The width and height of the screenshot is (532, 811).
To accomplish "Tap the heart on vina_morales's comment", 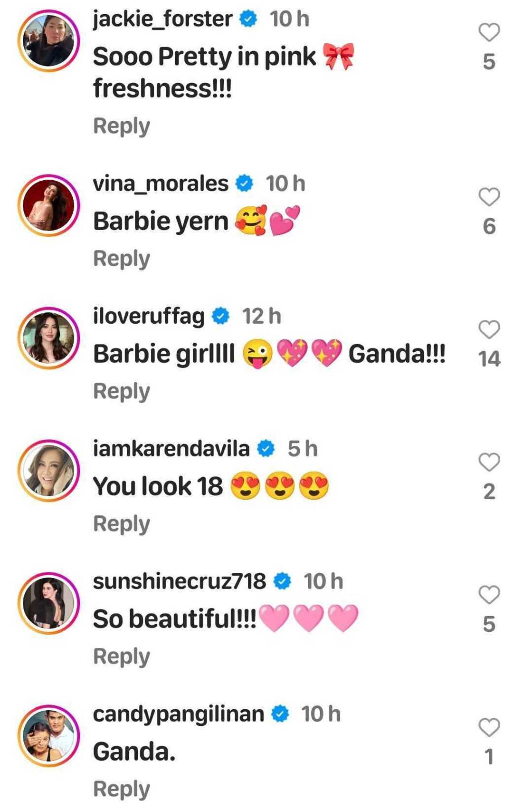I will click(x=489, y=197).
